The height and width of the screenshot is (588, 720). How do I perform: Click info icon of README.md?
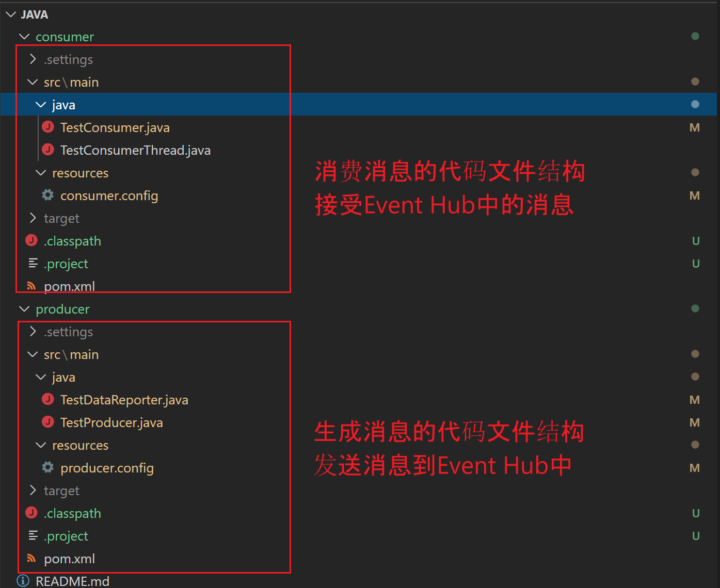[x=23, y=581]
